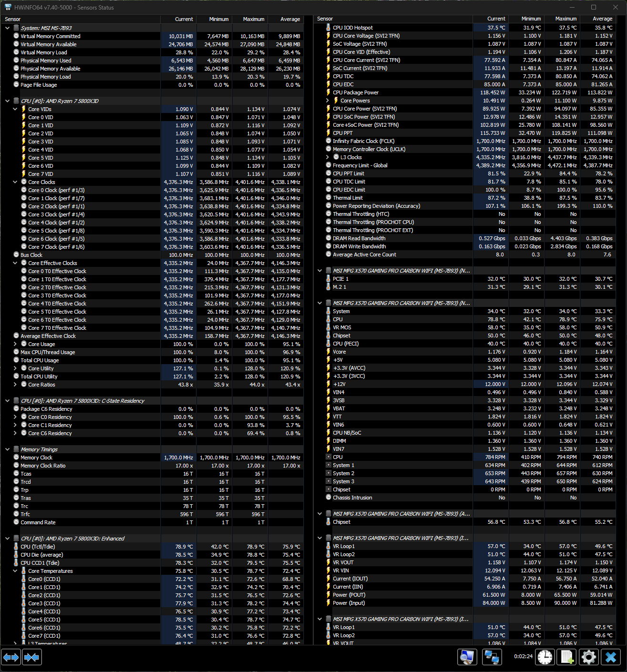Image resolution: width=627 pixels, height=672 pixels.
Task: Click the remote monitoring network icon
Action: pyautogui.click(x=491, y=657)
